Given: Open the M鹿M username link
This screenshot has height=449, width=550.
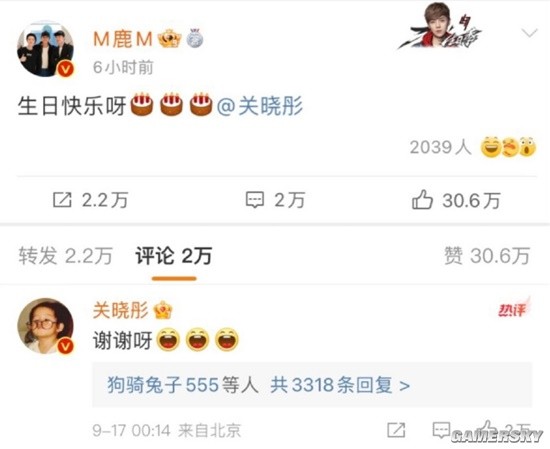Looking at the screenshot, I should pyautogui.click(x=123, y=39).
